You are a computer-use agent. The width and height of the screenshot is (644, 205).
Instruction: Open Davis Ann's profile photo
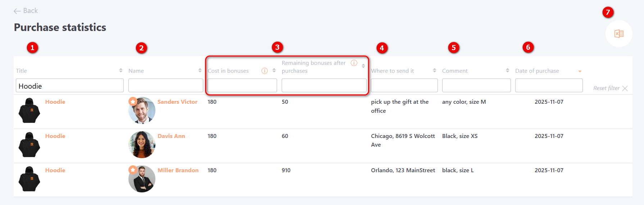click(142, 145)
